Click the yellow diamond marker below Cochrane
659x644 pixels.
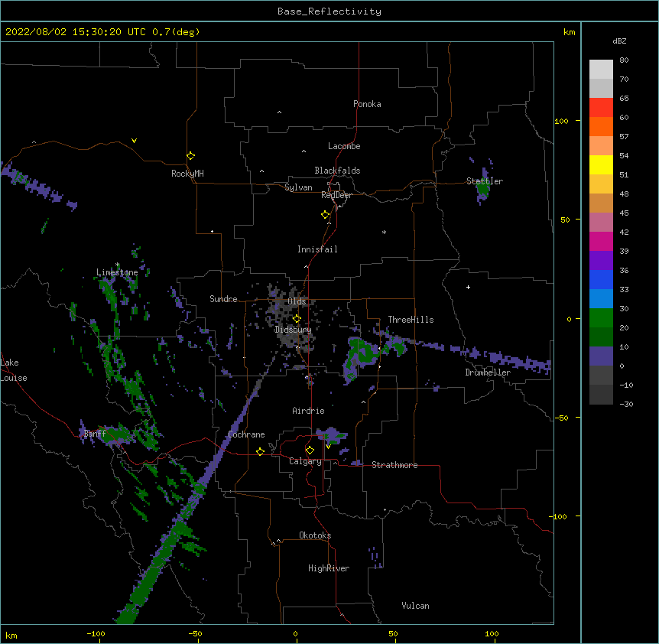pos(260,451)
